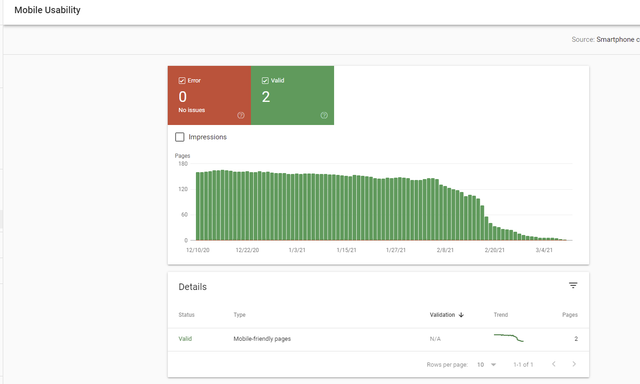Click the 1-1 of 1 pagination text
Image resolution: width=640 pixels, height=384 pixels.
click(523, 364)
